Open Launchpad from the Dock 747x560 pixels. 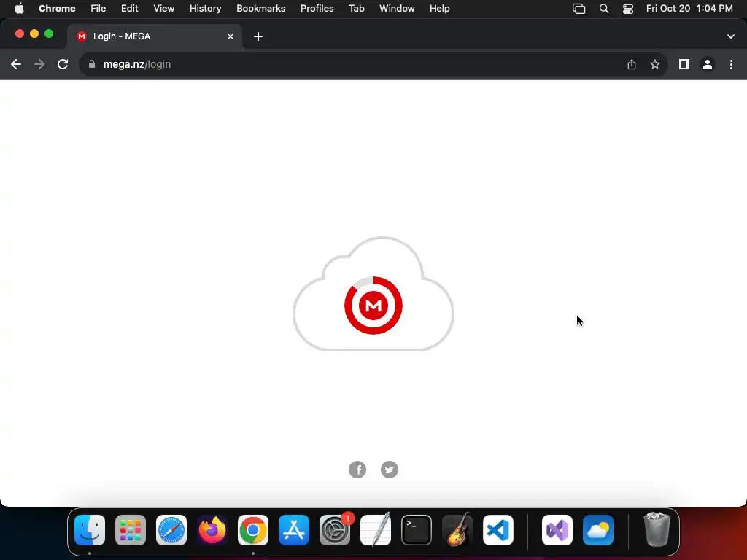tap(131, 530)
